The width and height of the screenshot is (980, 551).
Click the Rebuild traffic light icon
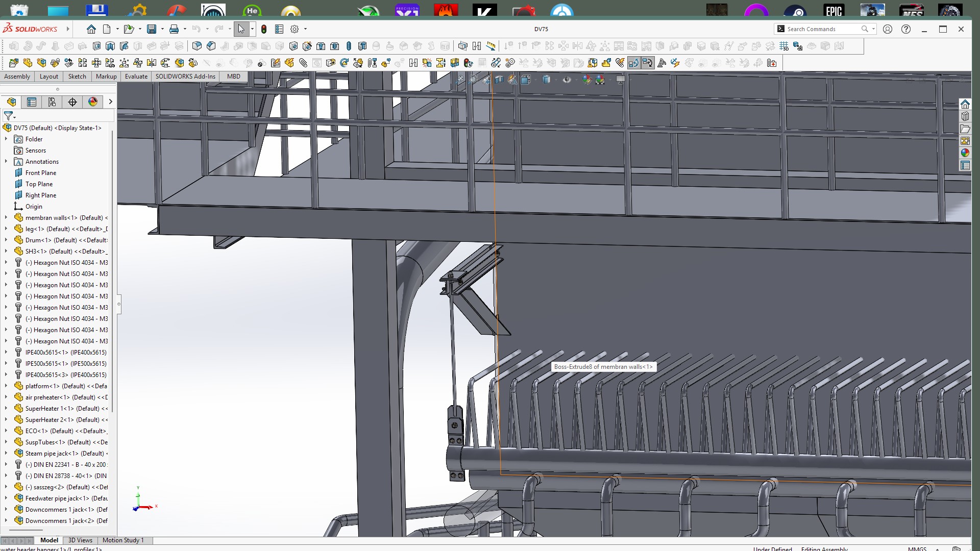(264, 29)
